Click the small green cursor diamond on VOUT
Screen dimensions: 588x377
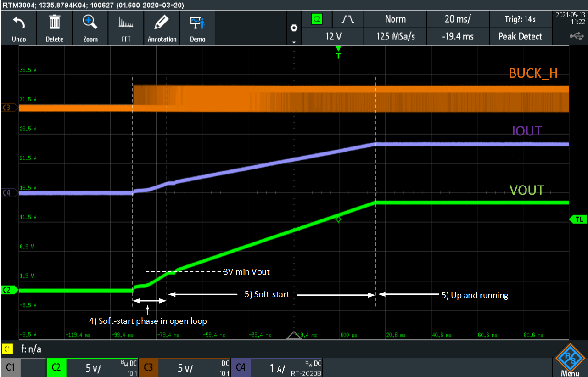tap(338, 220)
